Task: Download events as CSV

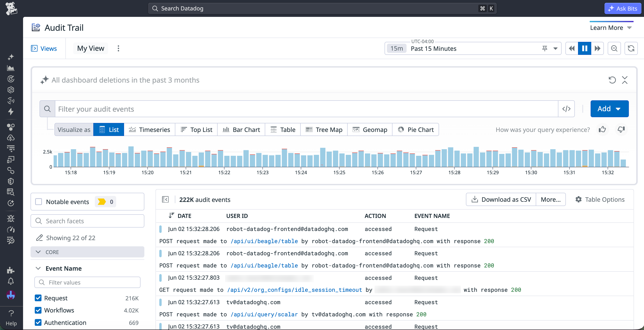Action: point(501,200)
